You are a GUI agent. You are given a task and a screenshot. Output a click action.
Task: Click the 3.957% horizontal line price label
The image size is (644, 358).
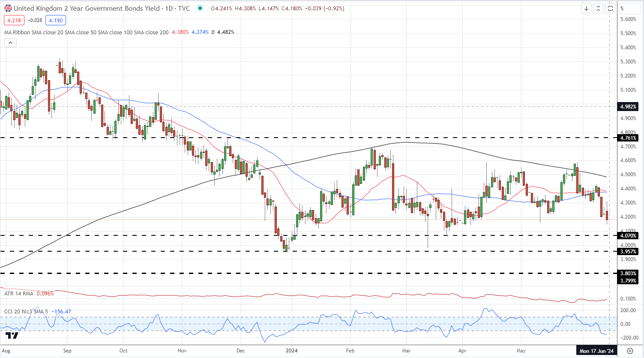coord(628,251)
